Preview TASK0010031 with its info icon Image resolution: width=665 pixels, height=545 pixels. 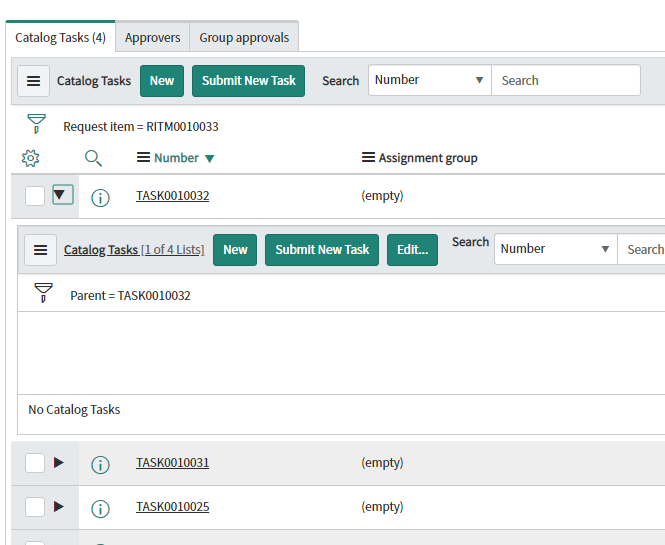[101, 464]
